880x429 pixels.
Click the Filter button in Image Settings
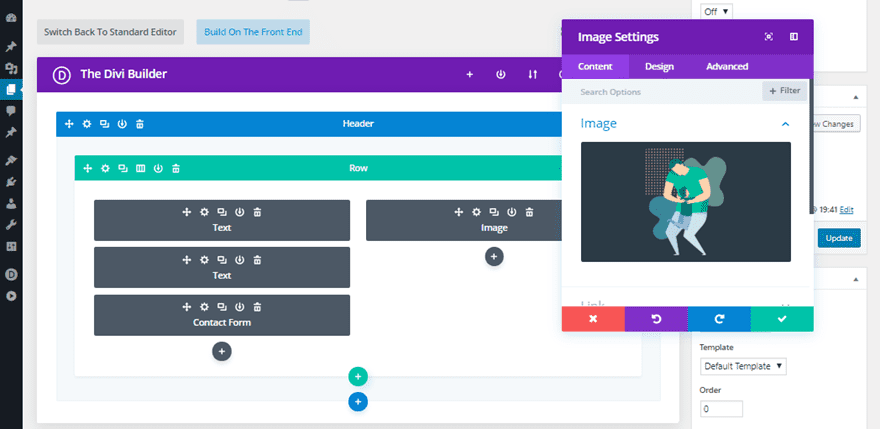[x=785, y=91]
